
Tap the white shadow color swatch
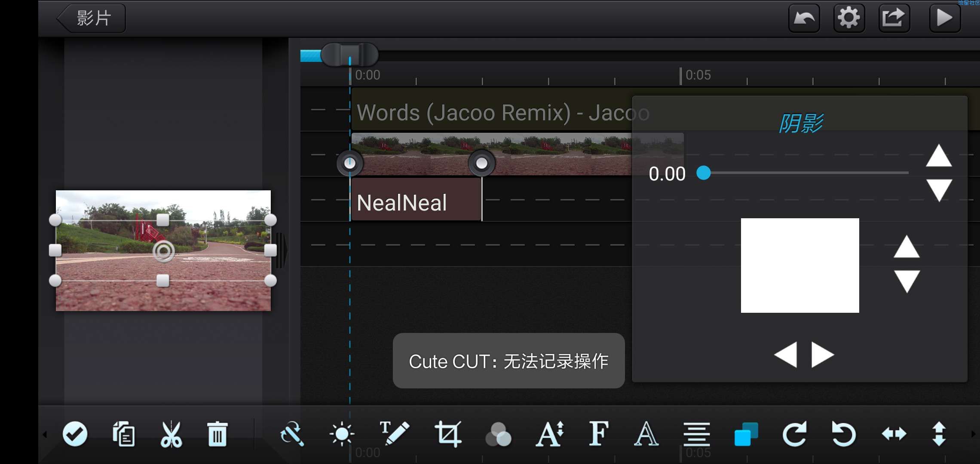tap(800, 266)
